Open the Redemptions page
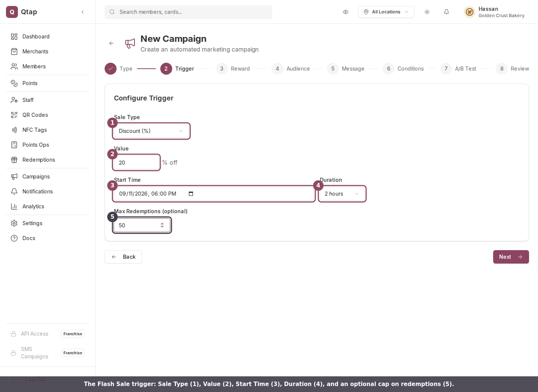The height and width of the screenshot is (392, 538). tap(47, 160)
